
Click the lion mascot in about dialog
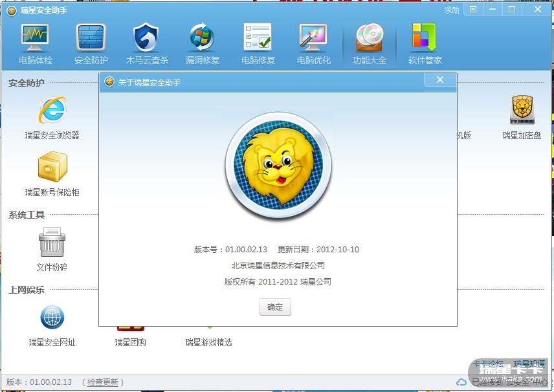pyautogui.click(x=278, y=166)
